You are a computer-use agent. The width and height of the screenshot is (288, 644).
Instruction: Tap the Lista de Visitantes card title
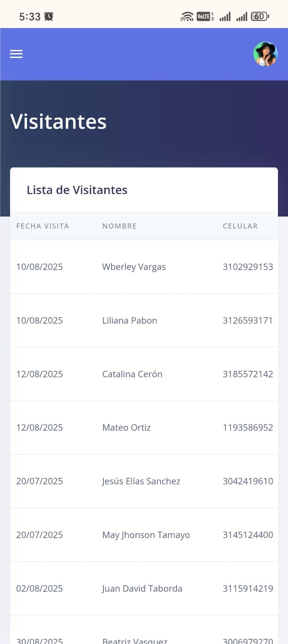tap(77, 190)
